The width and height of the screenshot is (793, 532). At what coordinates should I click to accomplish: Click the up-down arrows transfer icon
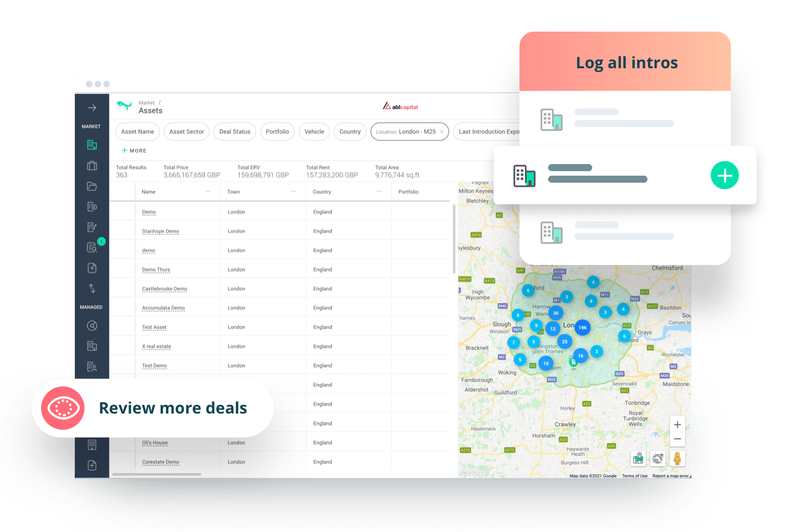coord(92,289)
